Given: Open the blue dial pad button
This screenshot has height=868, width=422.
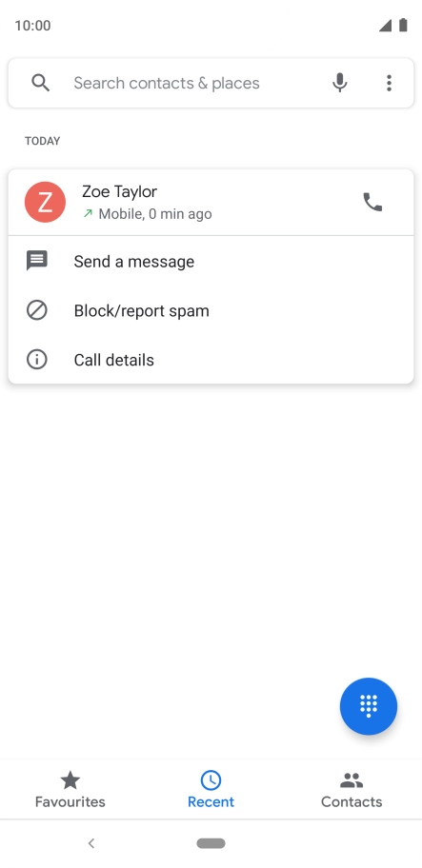Looking at the screenshot, I should [369, 706].
